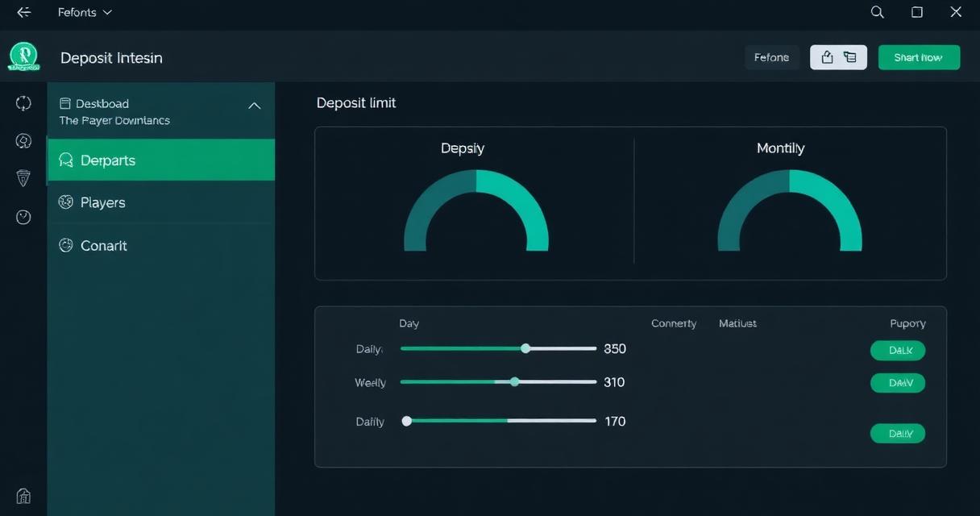Enable the Dally toggle on the bottom row

(x=897, y=433)
